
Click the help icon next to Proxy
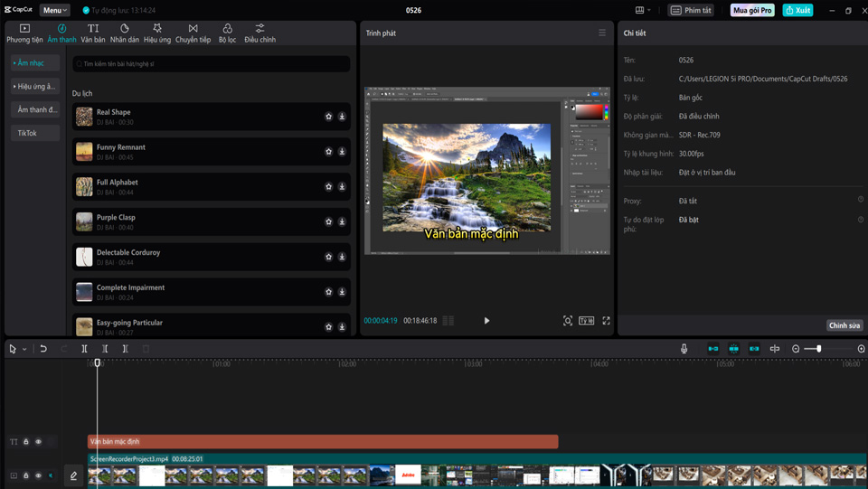coord(861,199)
